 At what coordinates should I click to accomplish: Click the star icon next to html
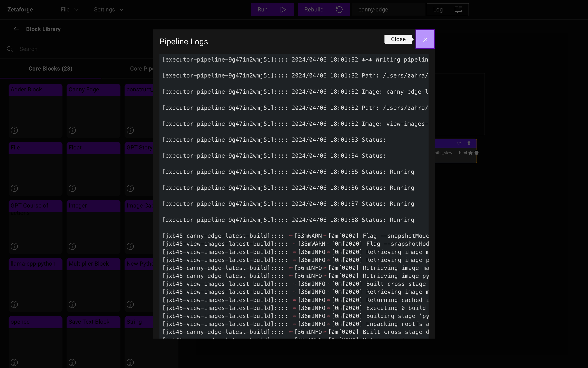(471, 153)
